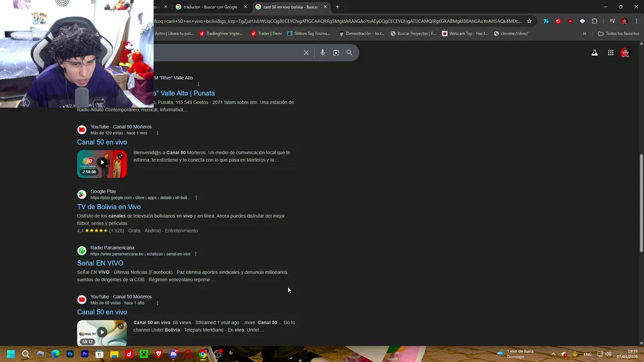
Task: Open the Extensions puzzle piece menu
Action: (595, 21)
